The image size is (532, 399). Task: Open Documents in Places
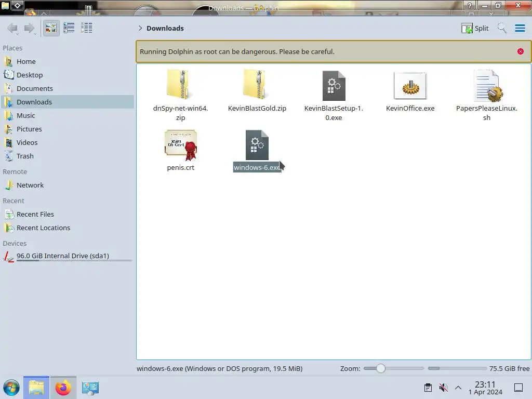click(67, 88)
